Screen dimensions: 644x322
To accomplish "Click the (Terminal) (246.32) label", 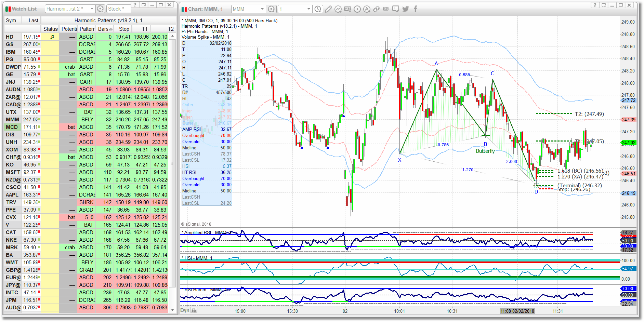I will pyautogui.click(x=580, y=186).
